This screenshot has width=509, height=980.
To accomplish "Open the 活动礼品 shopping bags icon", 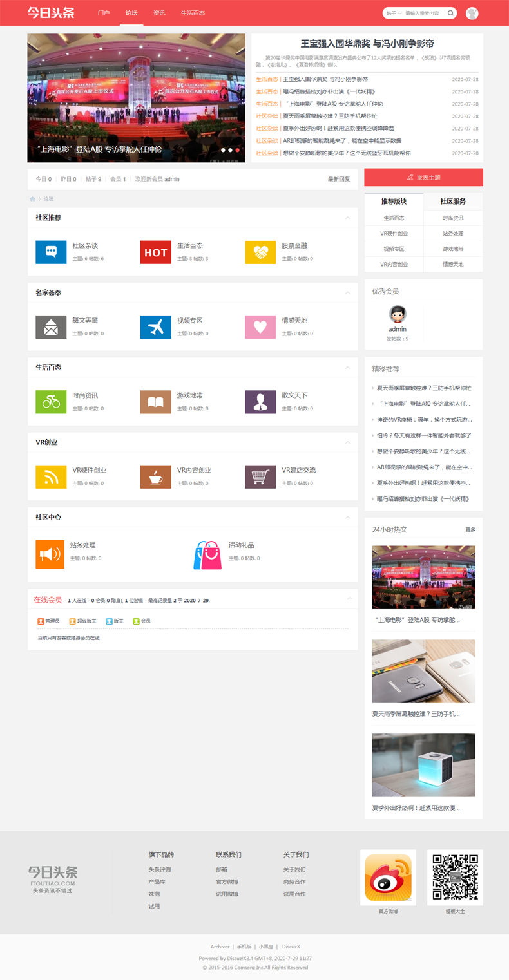I will (207, 554).
